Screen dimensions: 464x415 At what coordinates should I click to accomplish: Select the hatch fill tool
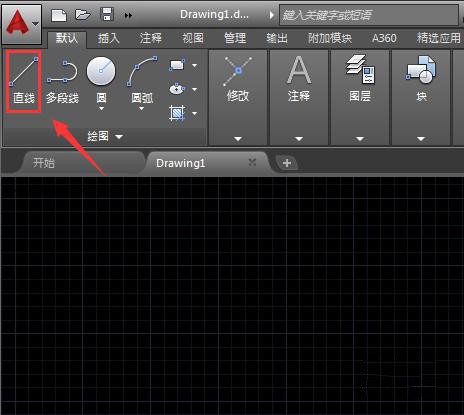point(177,113)
